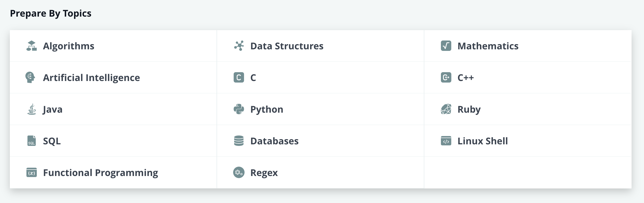The width and height of the screenshot is (644, 203).
Task: Click the Linux Shell code icon
Action: point(446,141)
